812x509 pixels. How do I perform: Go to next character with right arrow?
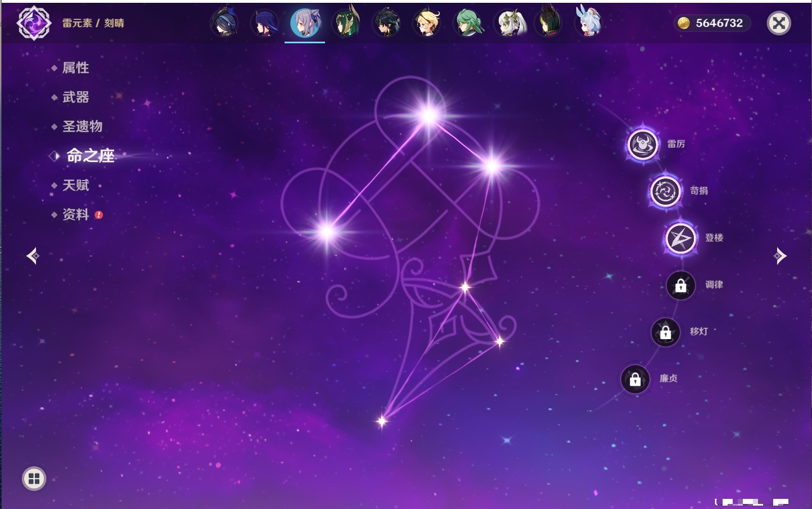pyautogui.click(x=780, y=256)
